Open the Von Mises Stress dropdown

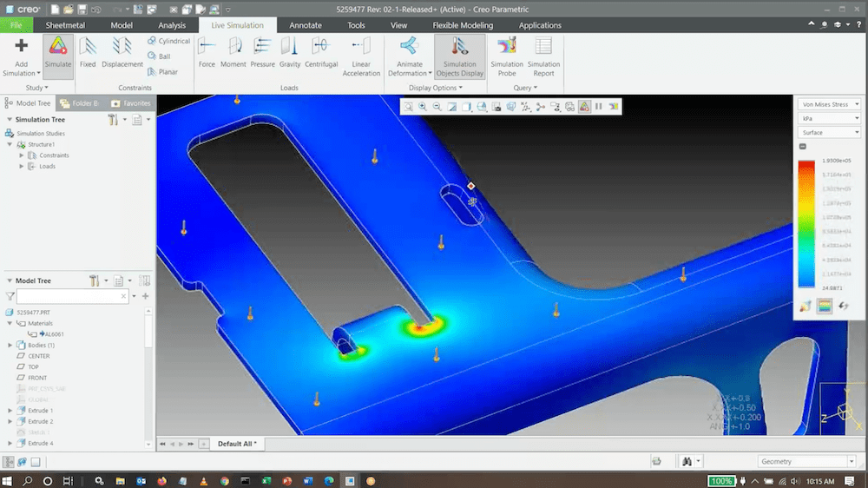pos(829,104)
